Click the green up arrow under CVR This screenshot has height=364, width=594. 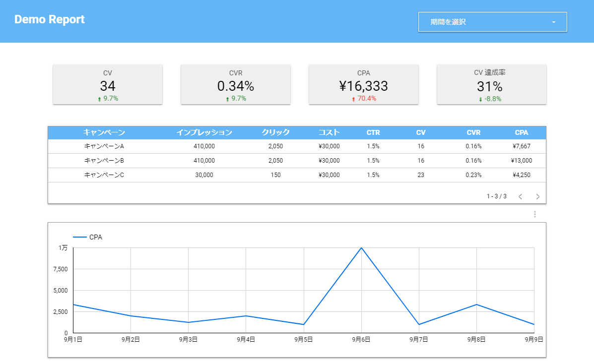click(227, 99)
